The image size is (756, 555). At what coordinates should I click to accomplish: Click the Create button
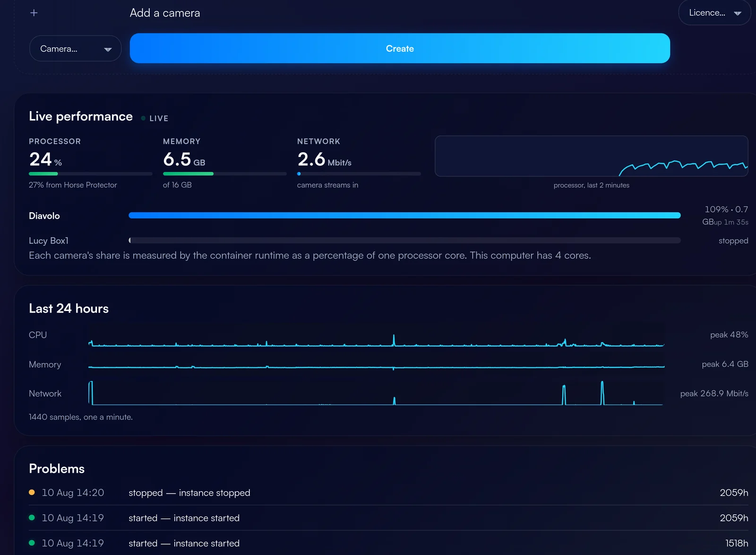(400, 48)
